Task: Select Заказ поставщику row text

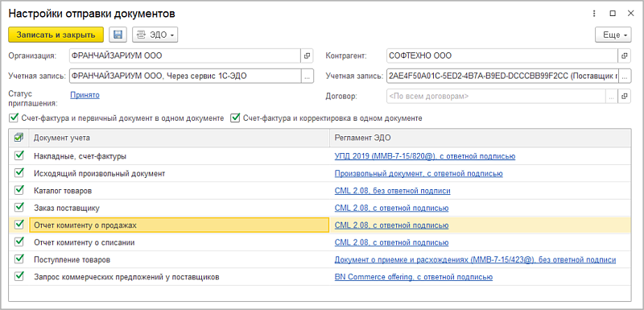Action: pyautogui.click(x=67, y=209)
